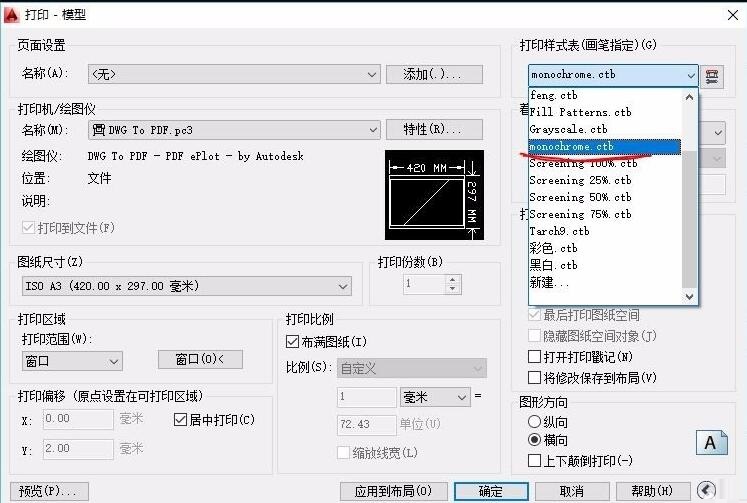The height and width of the screenshot is (503, 747).
Task: Click the 预览 preview button
Action: (x=49, y=491)
